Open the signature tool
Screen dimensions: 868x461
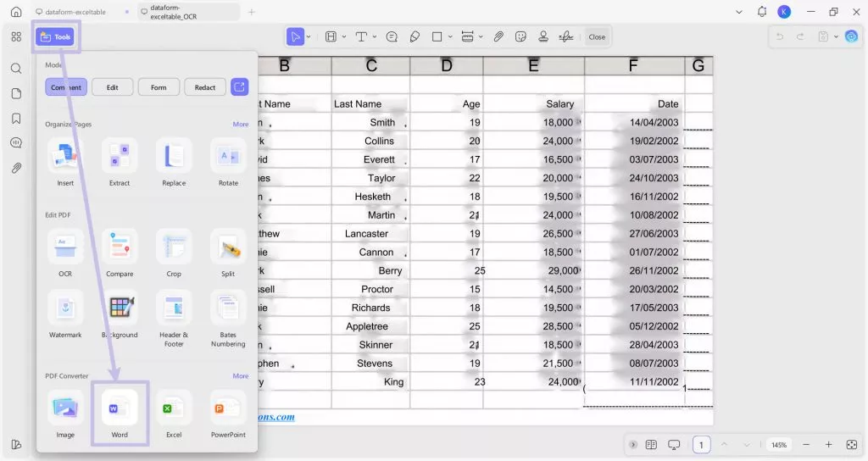pyautogui.click(x=566, y=37)
